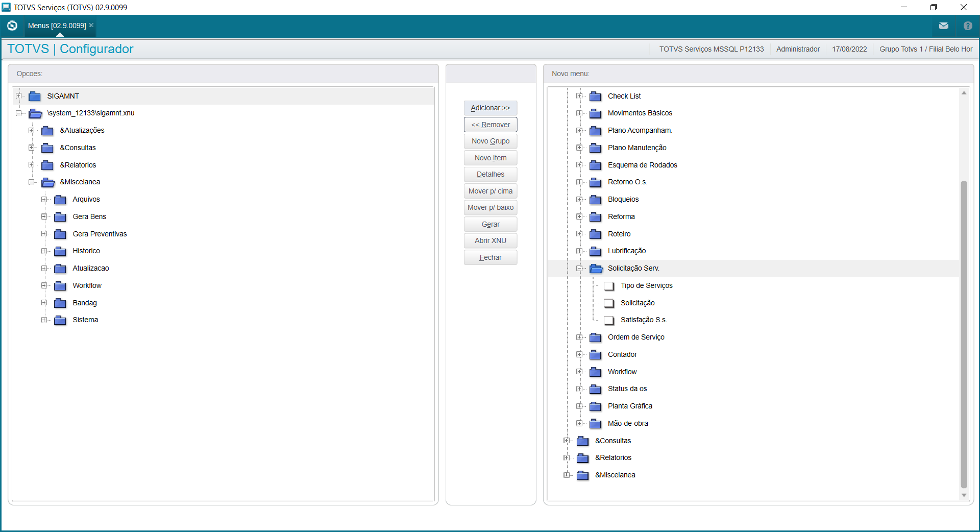Click the 17/08/2022 date label

(x=849, y=49)
